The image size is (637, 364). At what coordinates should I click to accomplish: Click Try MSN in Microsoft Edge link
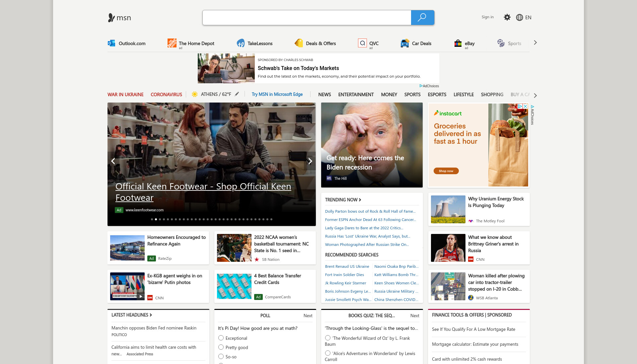tap(277, 94)
